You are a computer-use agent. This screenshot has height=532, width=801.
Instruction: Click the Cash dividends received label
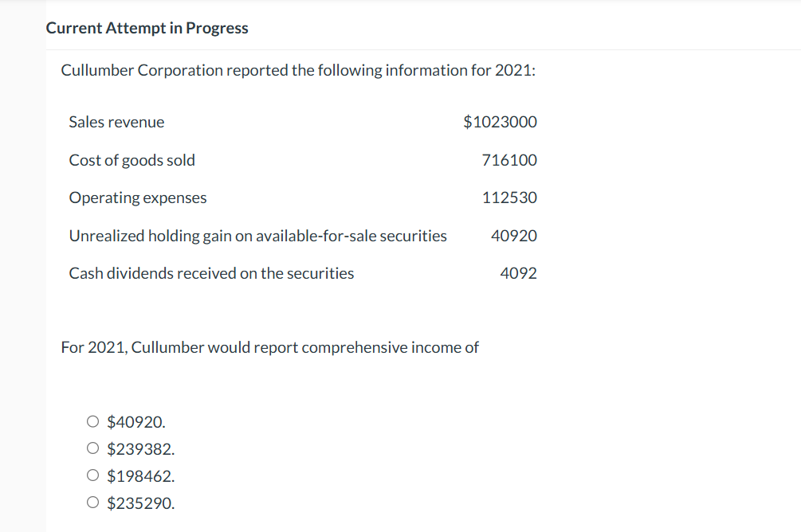pos(211,273)
